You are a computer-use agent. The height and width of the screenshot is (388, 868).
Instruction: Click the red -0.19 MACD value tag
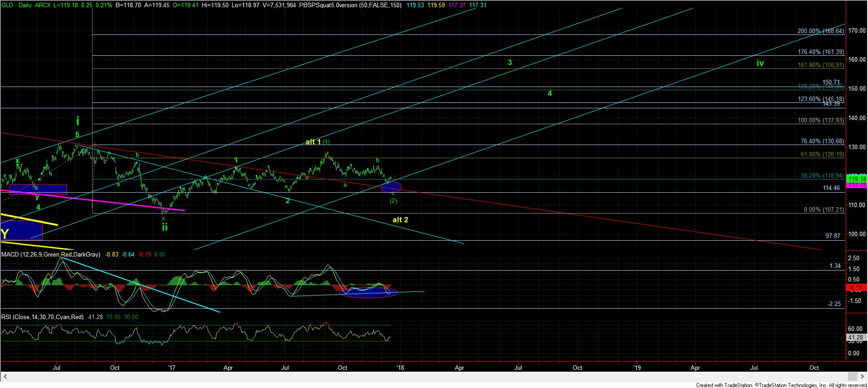click(857, 288)
